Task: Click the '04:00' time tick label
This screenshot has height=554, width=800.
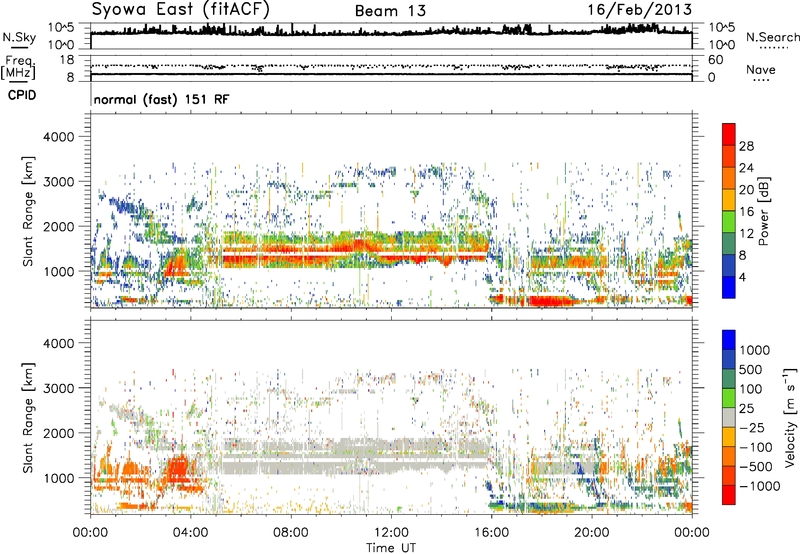Action: (x=191, y=533)
